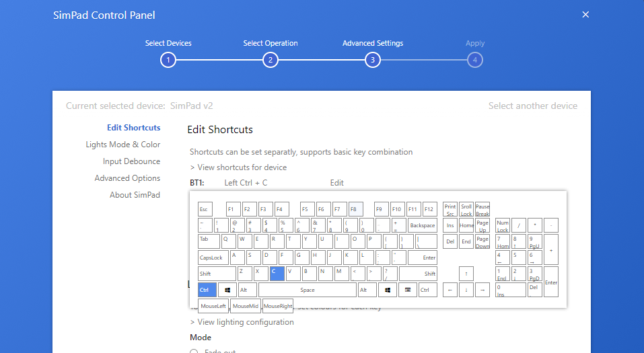The width and height of the screenshot is (644, 353).
Task: Select the MouseLeft button key
Action: click(213, 306)
